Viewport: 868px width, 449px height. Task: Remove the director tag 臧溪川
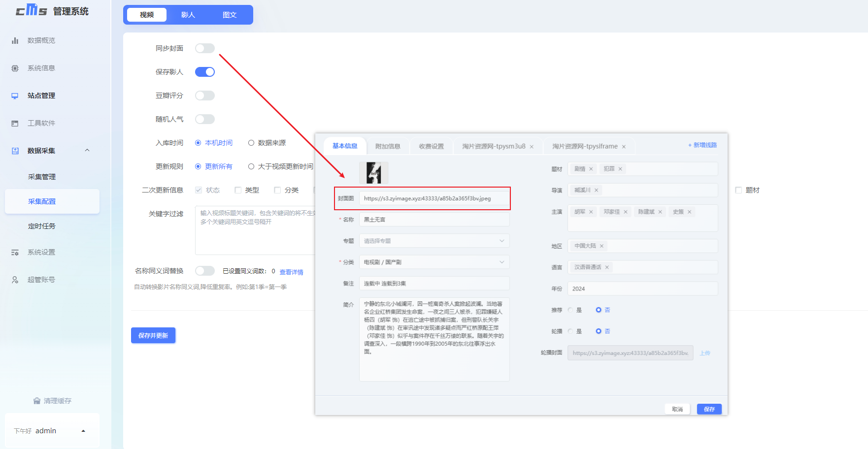tap(596, 190)
